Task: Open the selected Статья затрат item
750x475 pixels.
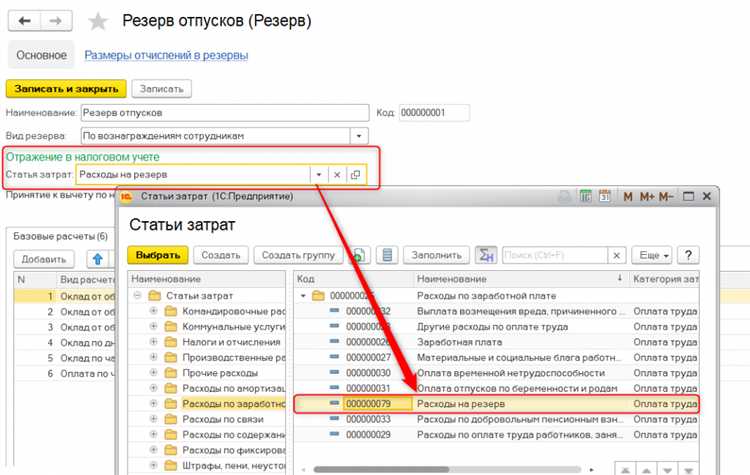Action: tap(355, 175)
